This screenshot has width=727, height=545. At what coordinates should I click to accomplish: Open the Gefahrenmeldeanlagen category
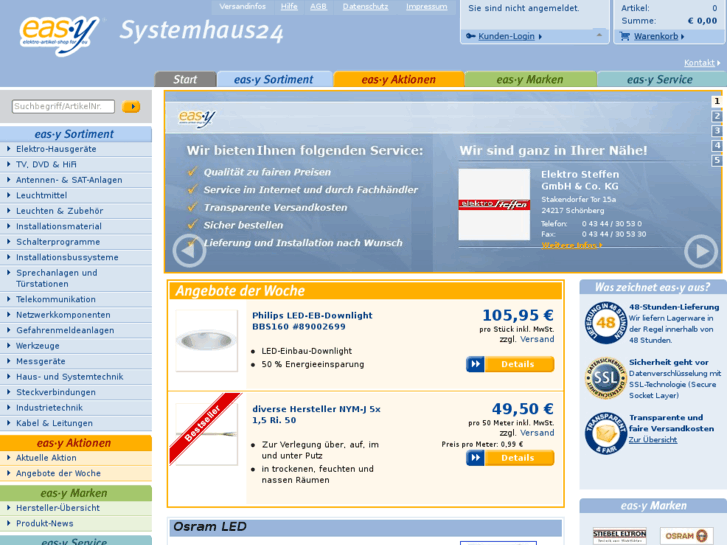pos(76,330)
